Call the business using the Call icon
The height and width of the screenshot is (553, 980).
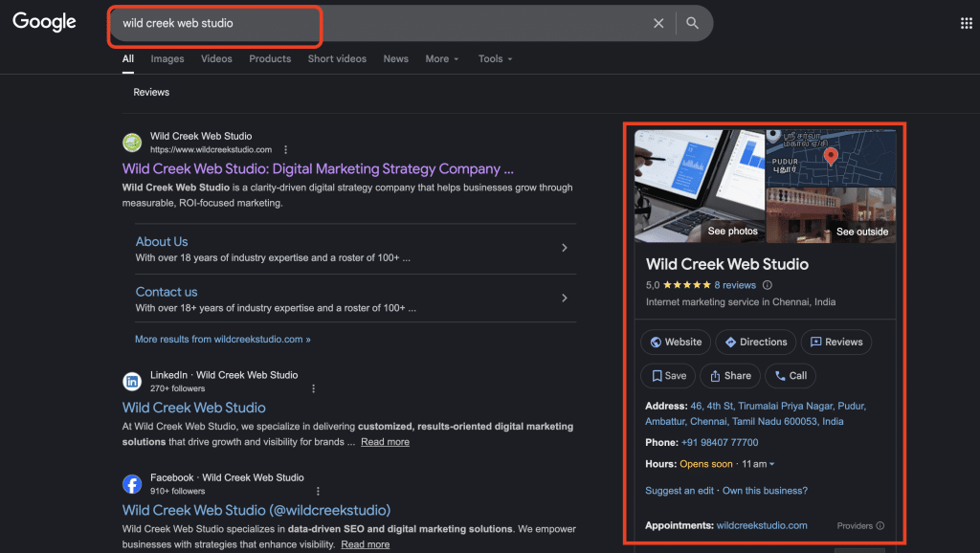(x=777, y=375)
